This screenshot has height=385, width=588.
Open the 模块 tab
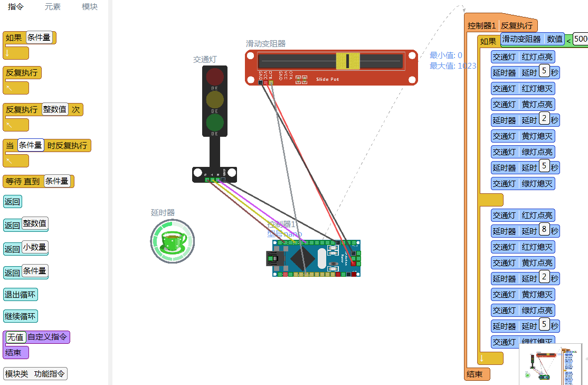click(90, 7)
